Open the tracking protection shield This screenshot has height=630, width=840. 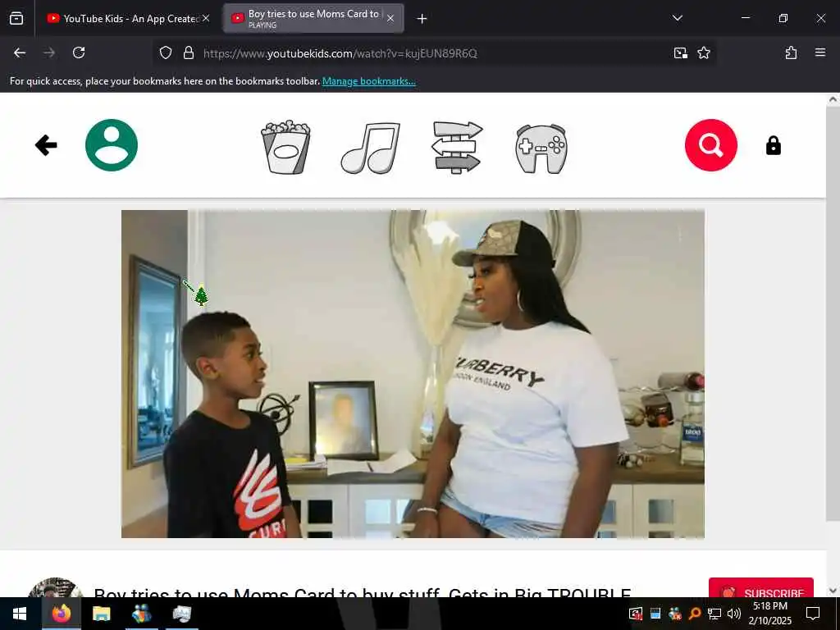[166, 53]
